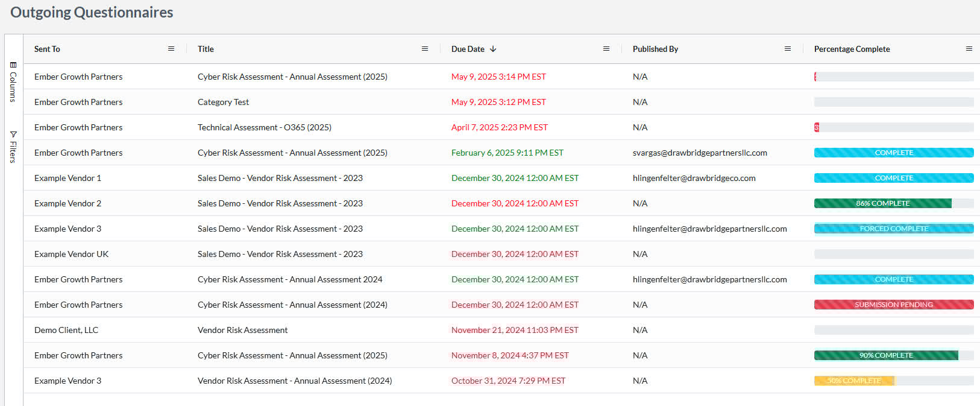Open the Sent To column menu icon
This screenshot has height=406, width=980.
[171, 49]
